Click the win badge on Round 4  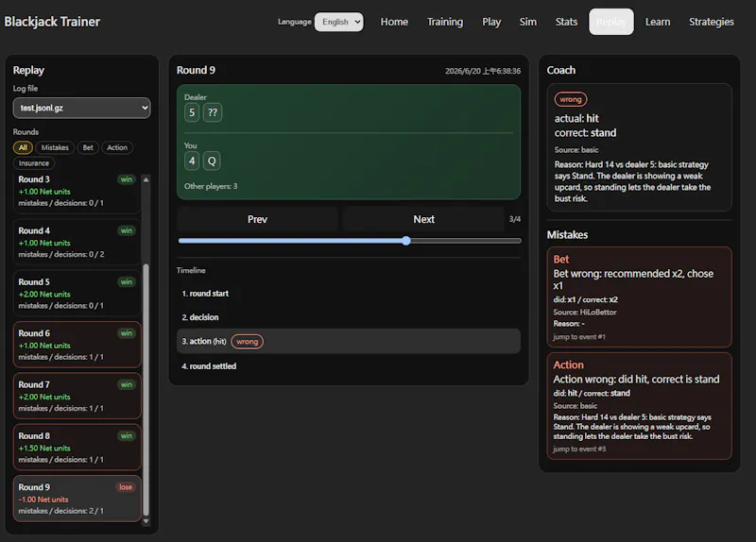[127, 230]
